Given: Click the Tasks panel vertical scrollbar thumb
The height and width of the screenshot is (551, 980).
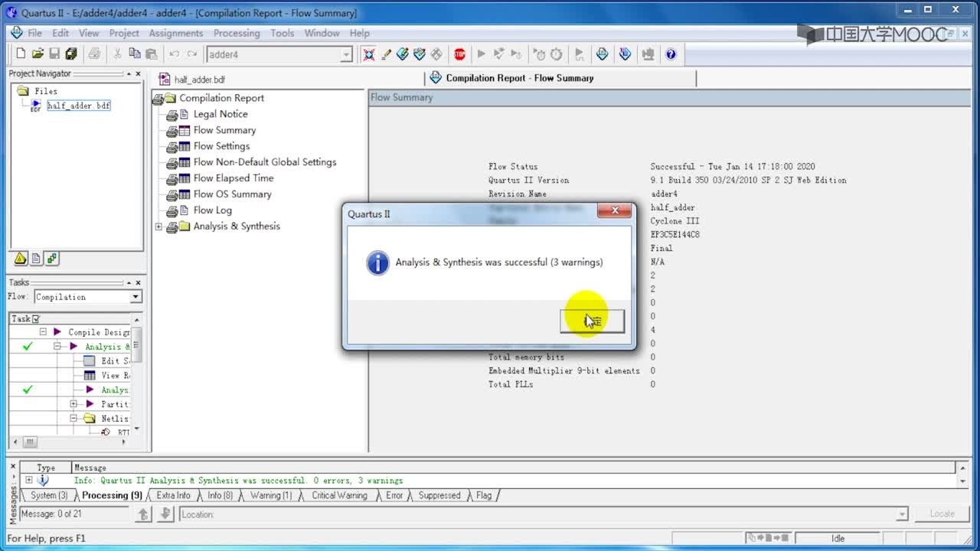Looking at the screenshot, I should [x=136, y=345].
